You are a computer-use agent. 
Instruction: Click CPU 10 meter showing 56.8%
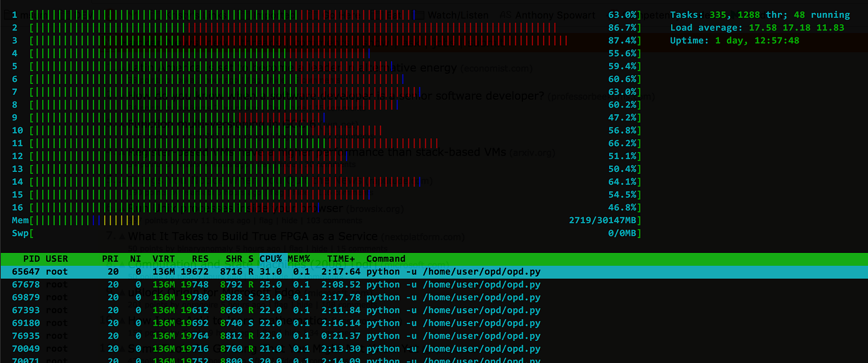[327, 131]
